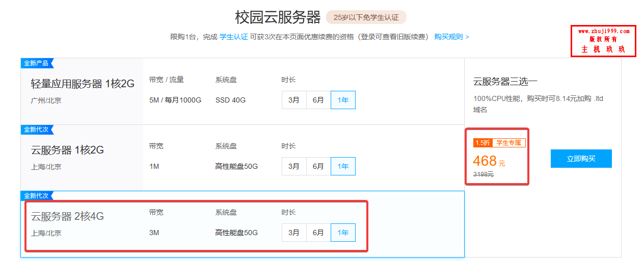Click the 立即购买 button
Viewport: 644px width, 280px height.
click(x=581, y=159)
